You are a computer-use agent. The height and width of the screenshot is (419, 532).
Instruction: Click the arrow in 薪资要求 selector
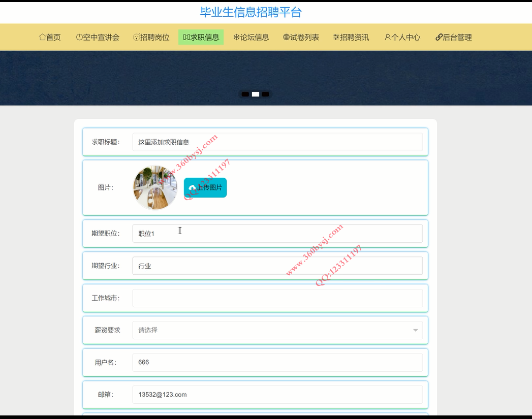coord(415,330)
